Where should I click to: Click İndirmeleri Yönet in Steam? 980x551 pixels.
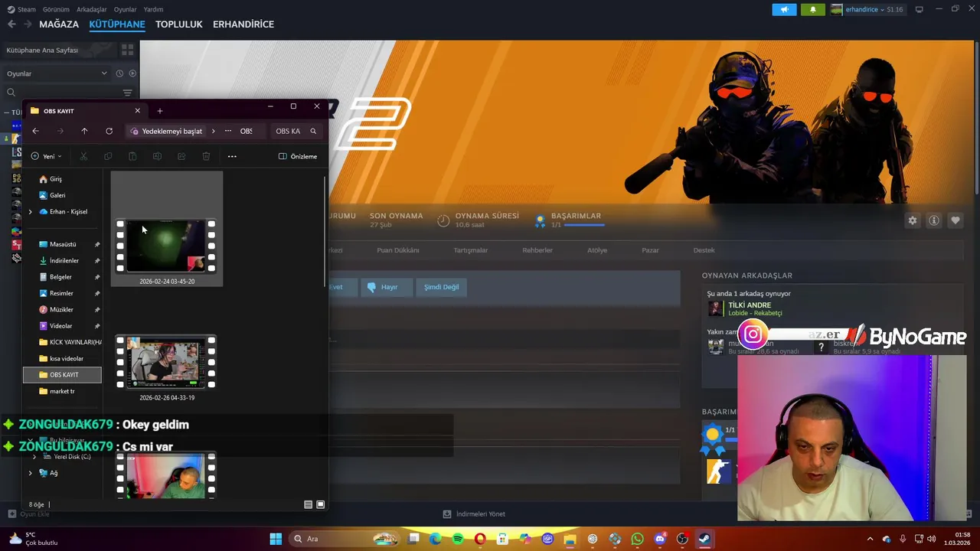pyautogui.click(x=474, y=514)
